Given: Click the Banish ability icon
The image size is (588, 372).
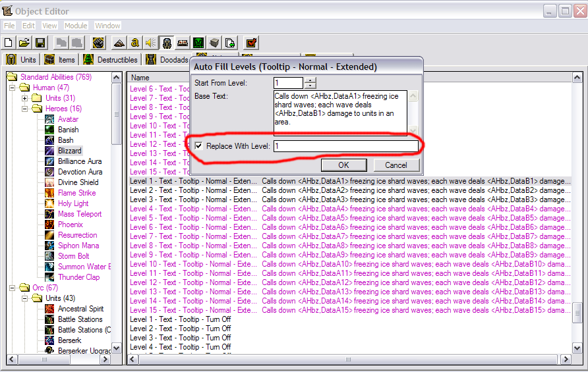Looking at the screenshot, I should [x=49, y=130].
